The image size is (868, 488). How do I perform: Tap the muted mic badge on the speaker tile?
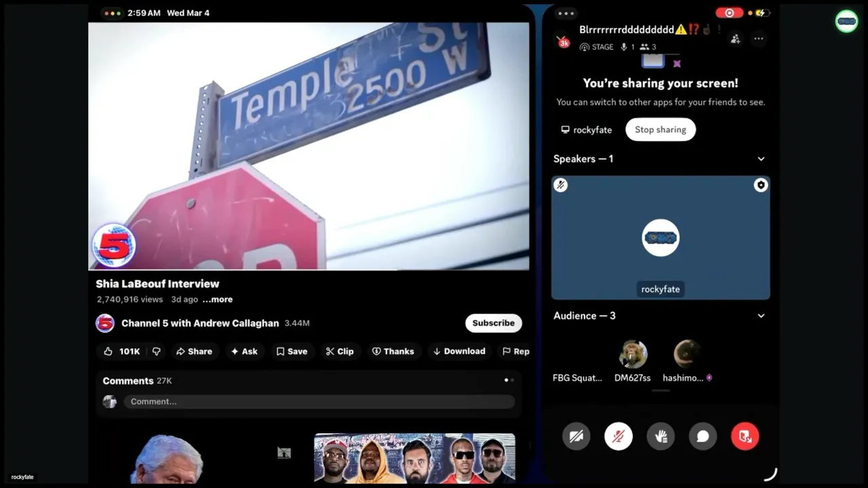coord(561,185)
